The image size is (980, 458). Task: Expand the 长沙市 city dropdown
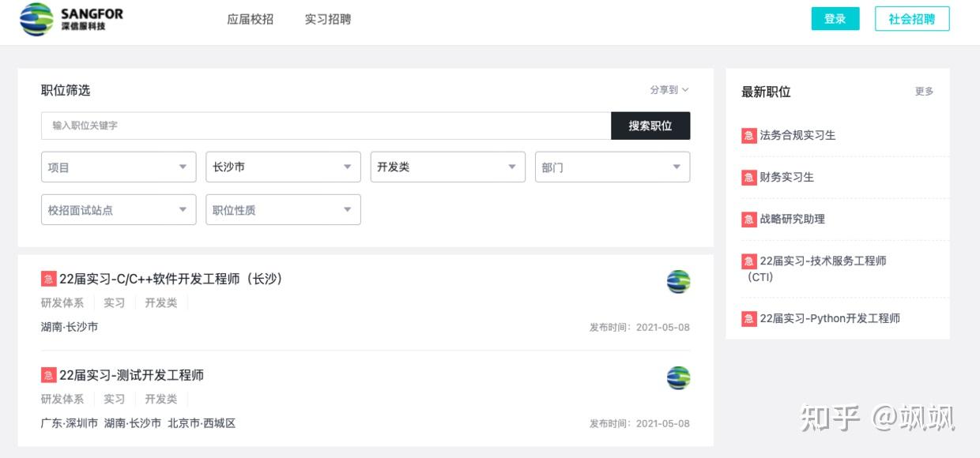(283, 167)
